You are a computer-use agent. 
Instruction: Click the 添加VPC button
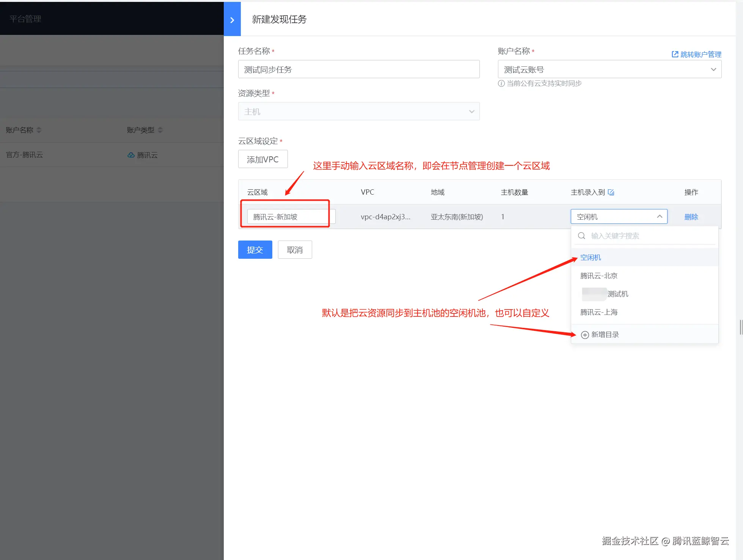tap(262, 159)
